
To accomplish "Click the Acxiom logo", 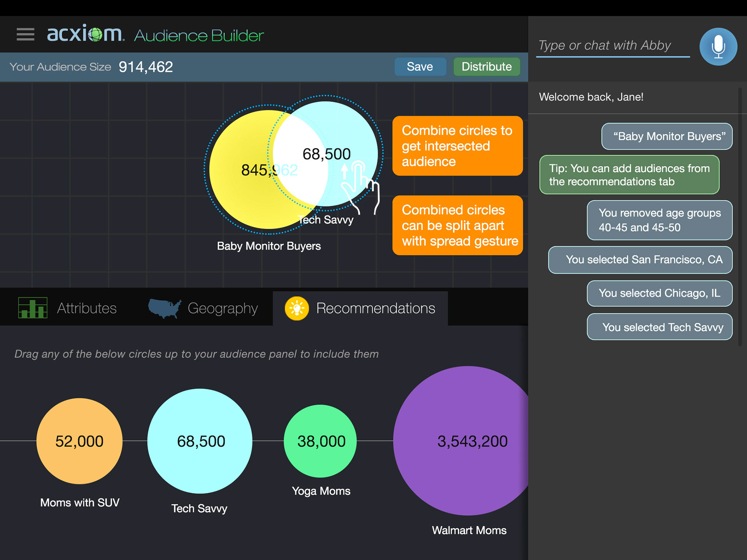I will pos(86,34).
